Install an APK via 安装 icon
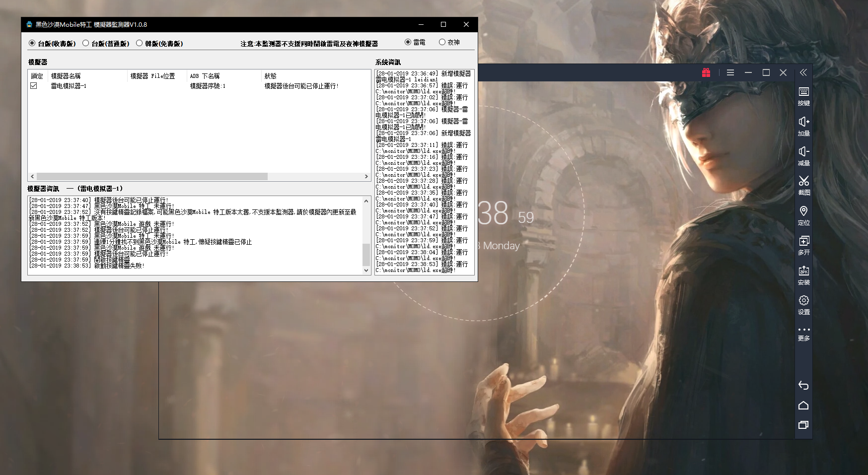868x475 pixels. (803, 275)
